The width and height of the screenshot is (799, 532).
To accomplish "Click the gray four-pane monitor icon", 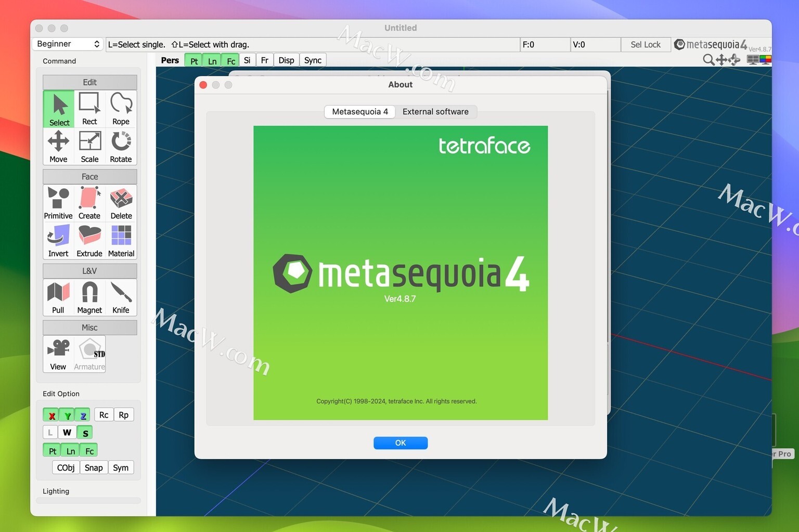I will point(752,59).
